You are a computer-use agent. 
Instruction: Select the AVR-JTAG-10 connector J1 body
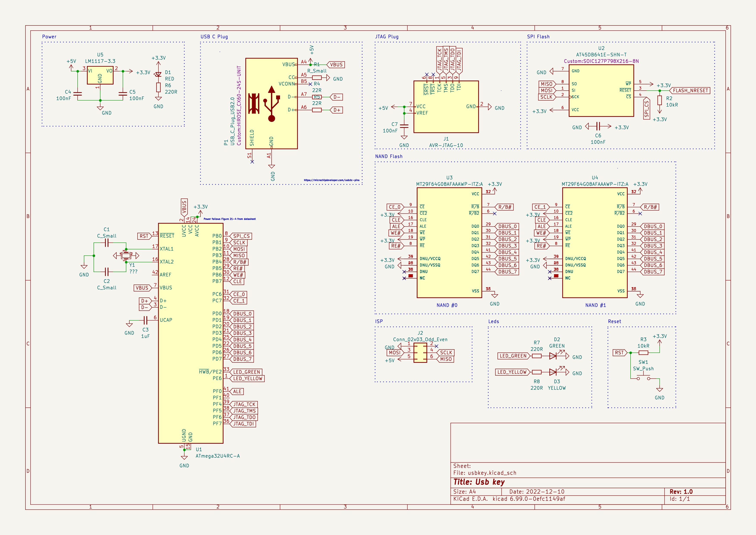(x=446, y=107)
